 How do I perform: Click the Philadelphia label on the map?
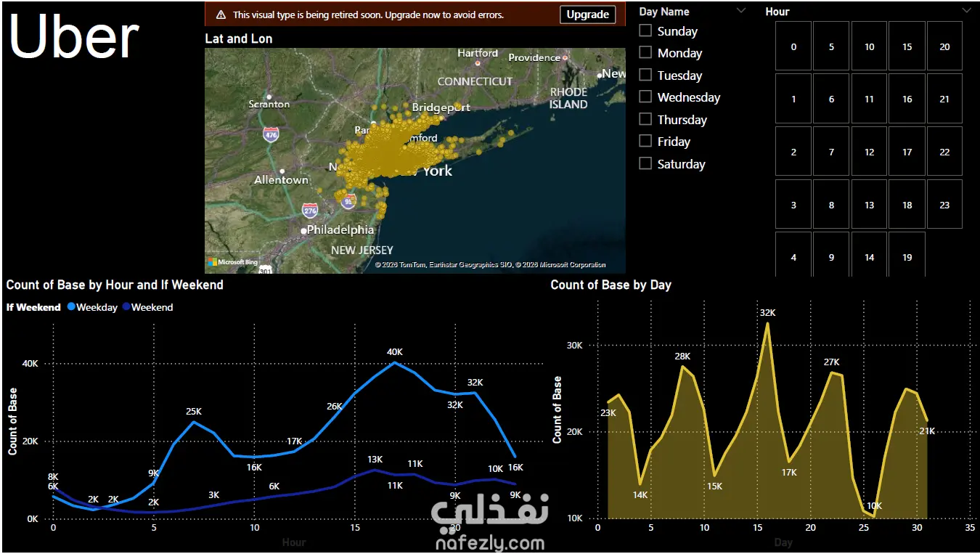coord(340,229)
